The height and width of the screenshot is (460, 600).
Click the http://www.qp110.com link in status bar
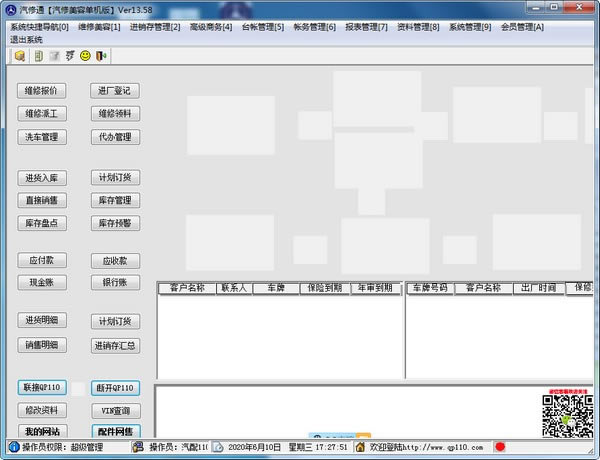pos(442,447)
